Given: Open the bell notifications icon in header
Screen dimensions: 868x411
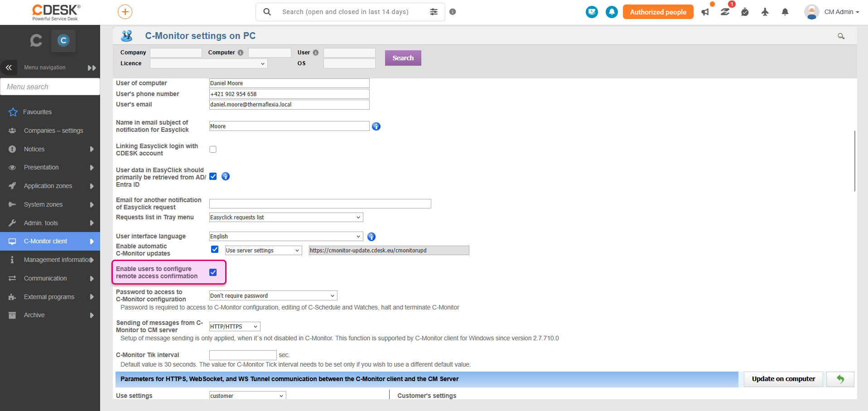Looking at the screenshot, I should 785,12.
